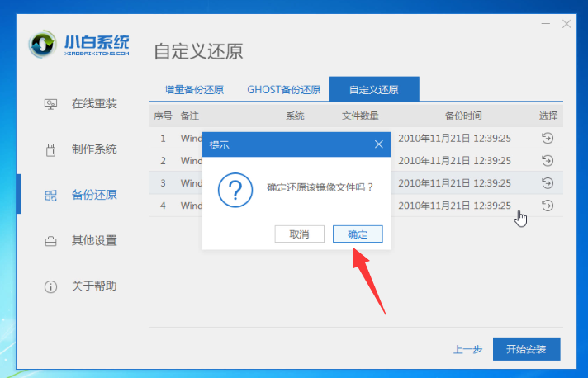
Task: Switch to the GHOST备份还原 tab
Action: (x=284, y=90)
